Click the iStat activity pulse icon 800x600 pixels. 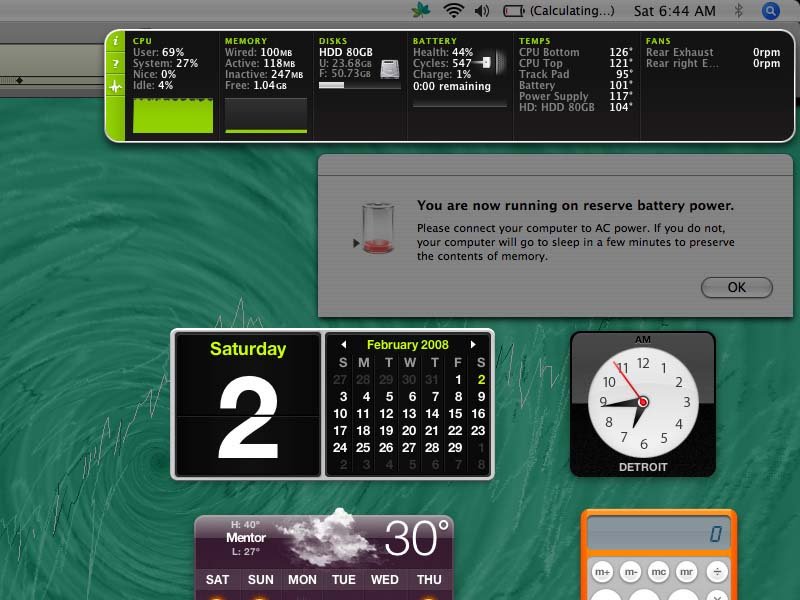(x=115, y=86)
